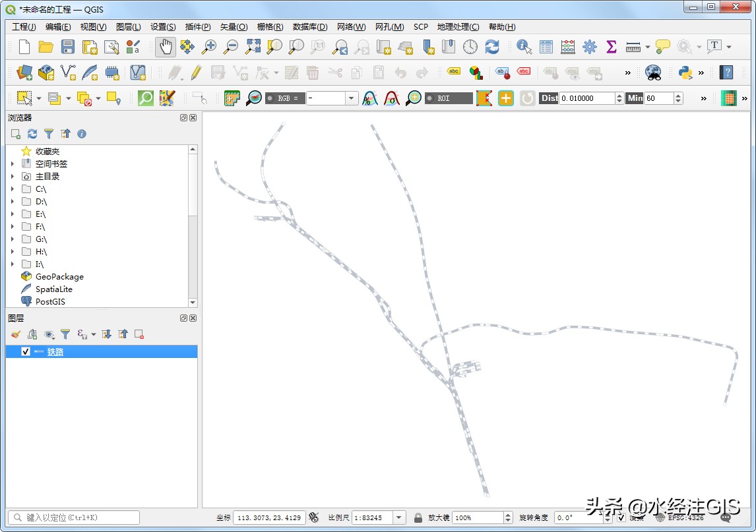Toggle render checkbox in status bar

pos(621,517)
